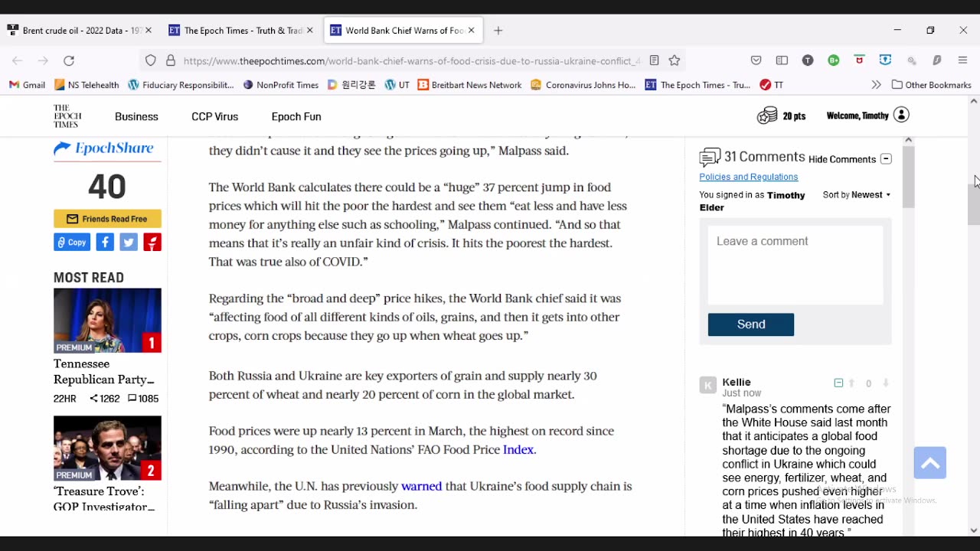View site security padlock information
This screenshot has height=551, width=980.
tap(170, 60)
